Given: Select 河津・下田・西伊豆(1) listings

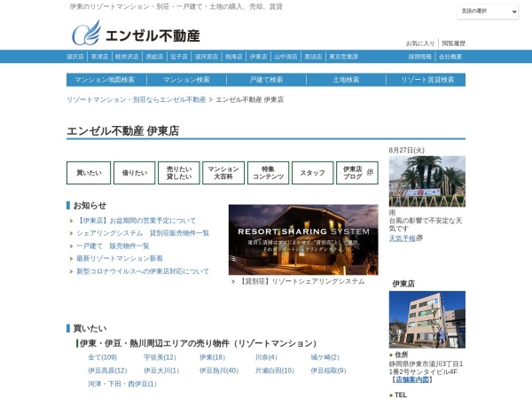Looking at the screenshot, I should tap(122, 384).
